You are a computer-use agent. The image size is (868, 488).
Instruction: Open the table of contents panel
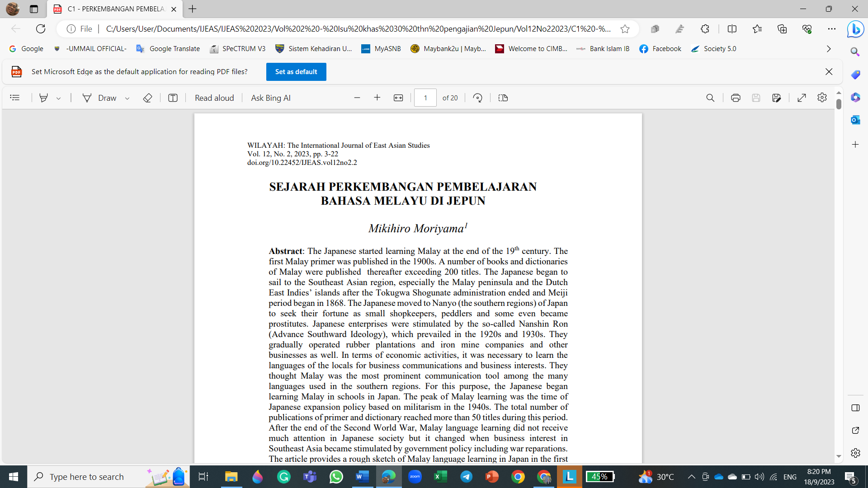point(15,98)
